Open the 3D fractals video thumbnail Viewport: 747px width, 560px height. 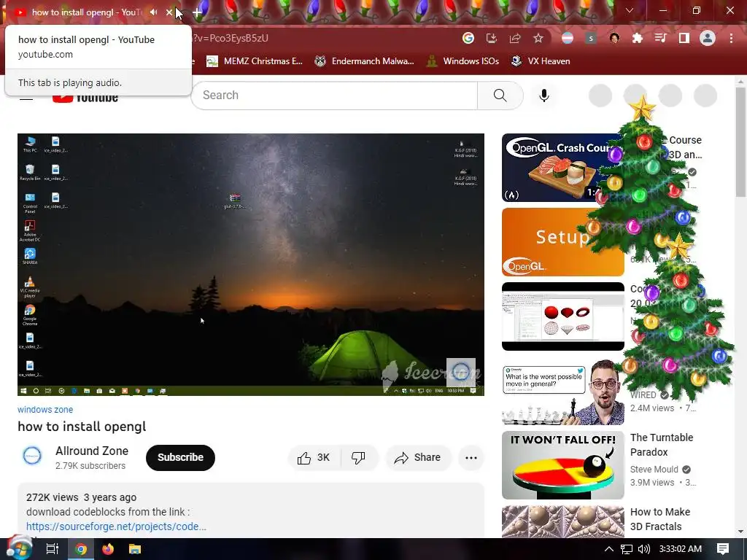point(562,521)
